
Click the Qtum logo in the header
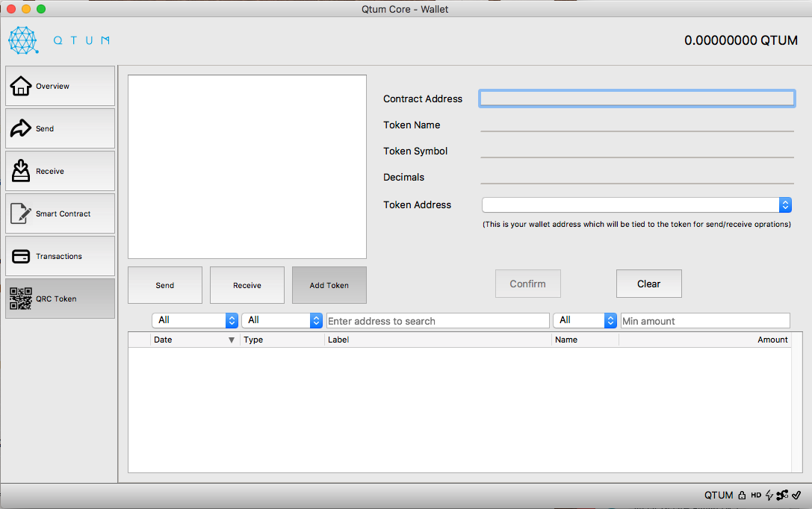(59, 40)
